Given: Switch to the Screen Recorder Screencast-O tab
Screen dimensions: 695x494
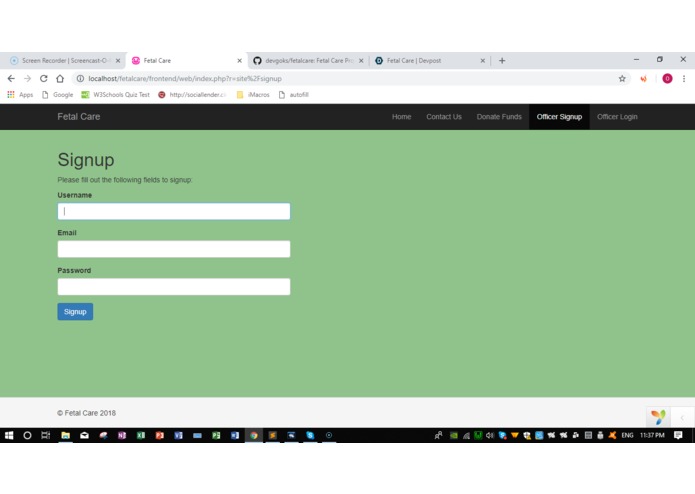Looking at the screenshot, I should [x=64, y=61].
